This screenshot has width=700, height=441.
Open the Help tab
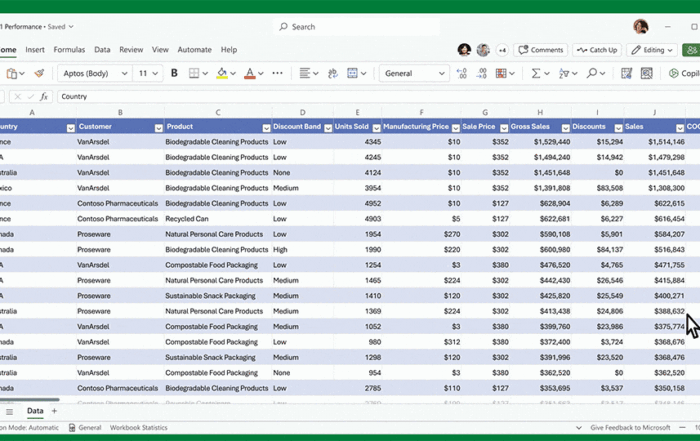coord(229,50)
